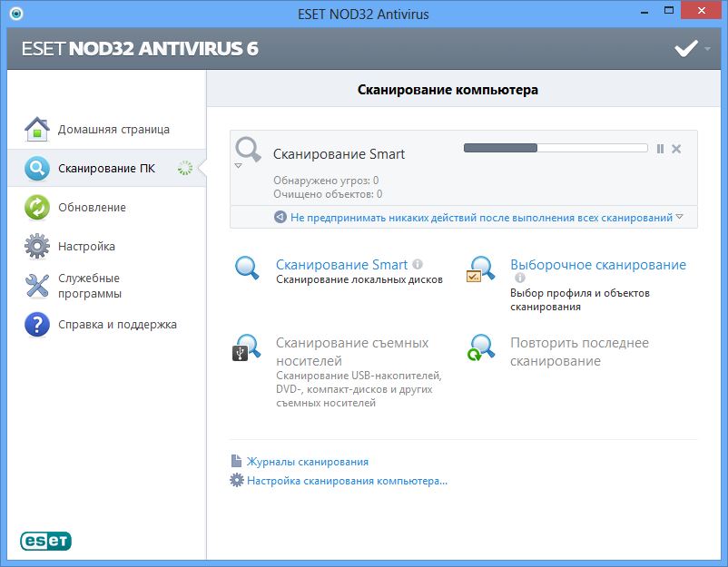The image size is (728, 567).
Task: Click Сканирование съемных носителей option
Action: coord(352,352)
